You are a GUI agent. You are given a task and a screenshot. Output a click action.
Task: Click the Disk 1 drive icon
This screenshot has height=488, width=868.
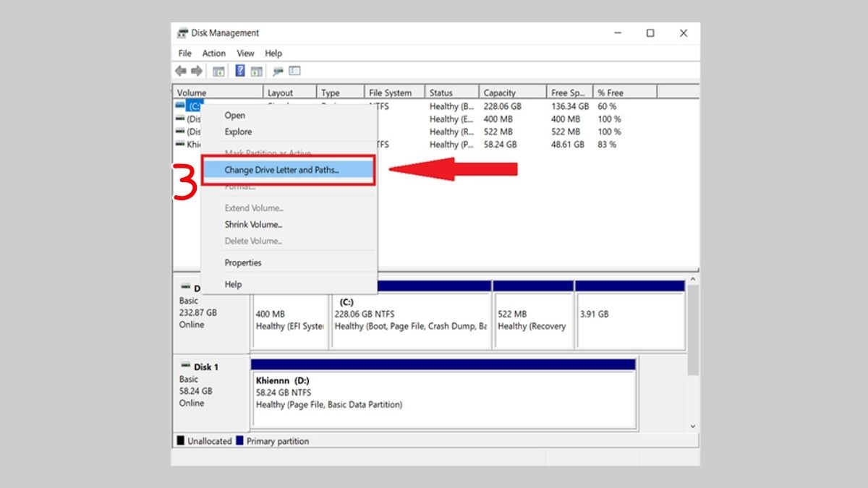pyautogui.click(x=186, y=367)
